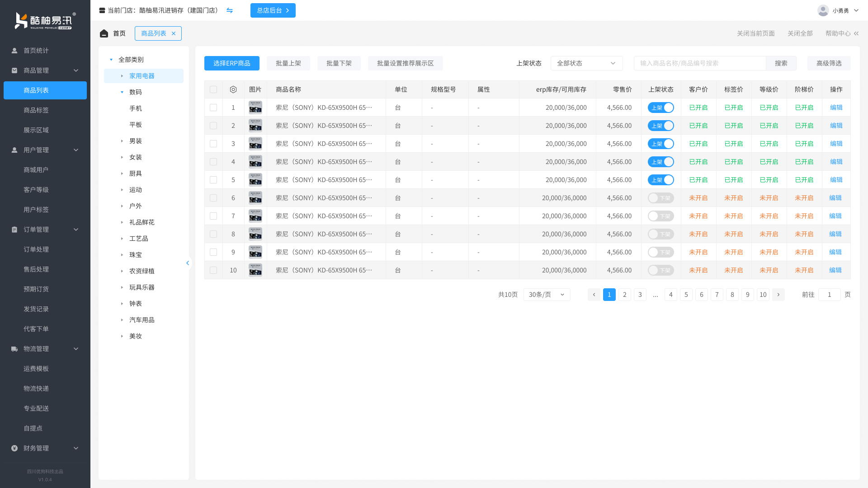This screenshot has height=488, width=868.
Task: Collapse the category panel with left arrow
Action: (x=188, y=263)
